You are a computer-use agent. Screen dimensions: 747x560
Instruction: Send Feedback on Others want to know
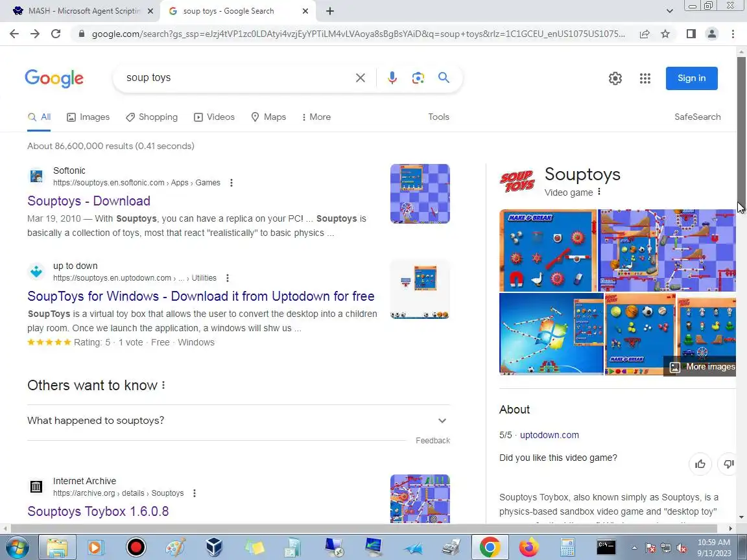433,441
